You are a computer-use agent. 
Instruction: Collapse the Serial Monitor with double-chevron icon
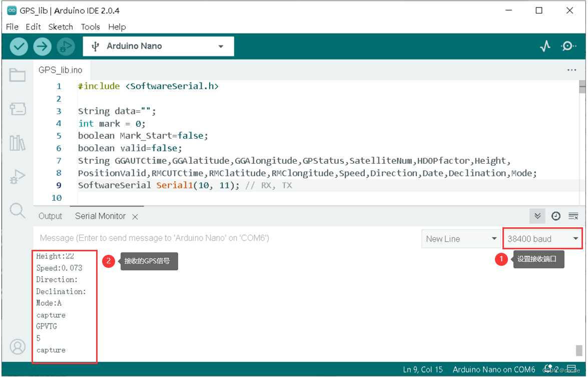(537, 216)
